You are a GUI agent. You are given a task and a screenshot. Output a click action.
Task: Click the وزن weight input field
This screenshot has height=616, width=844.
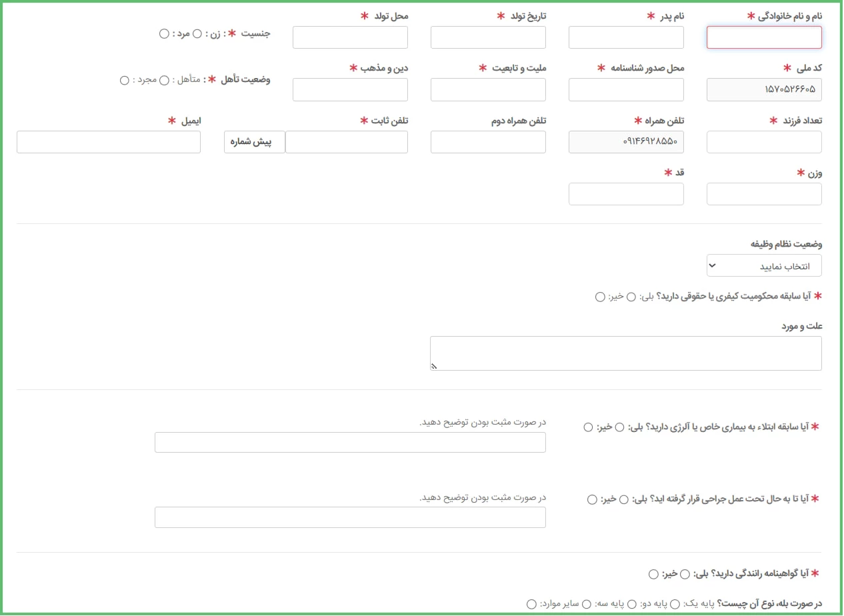point(763,195)
